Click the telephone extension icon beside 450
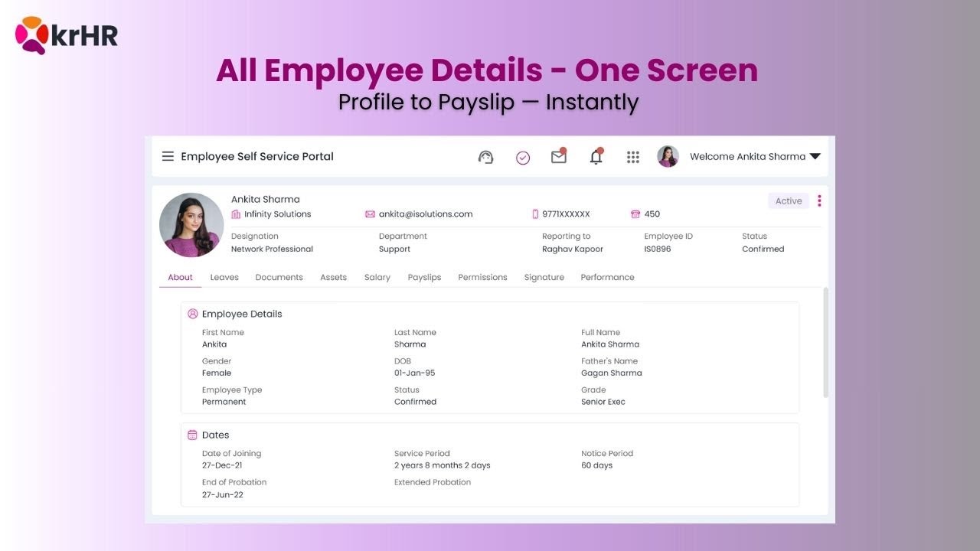 (x=635, y=214)
